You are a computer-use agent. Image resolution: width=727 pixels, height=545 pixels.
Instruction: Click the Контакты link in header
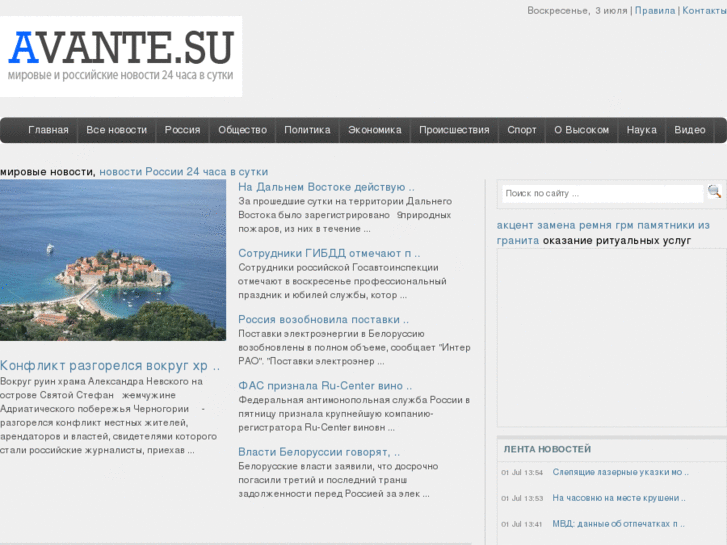coord(704,11)
